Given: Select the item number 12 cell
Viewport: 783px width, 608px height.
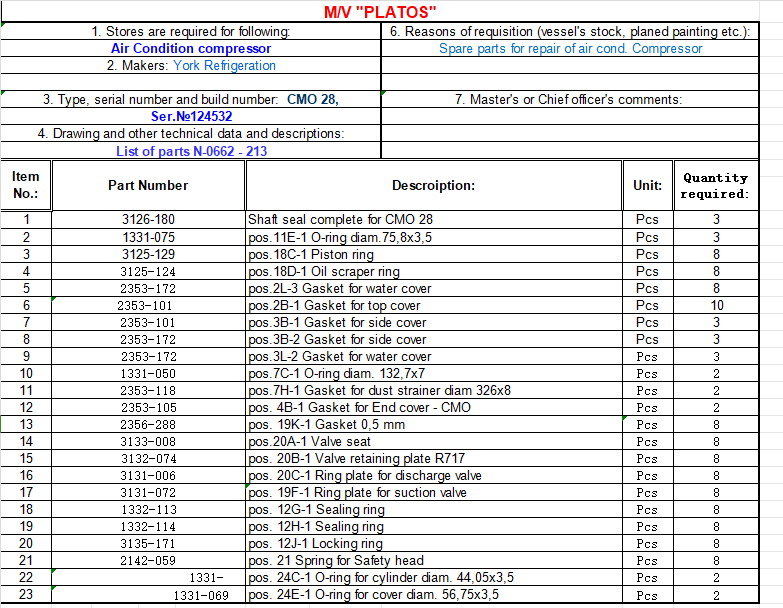Looking at the screenshot, I should pyautogui.click(x=26, y=407).
